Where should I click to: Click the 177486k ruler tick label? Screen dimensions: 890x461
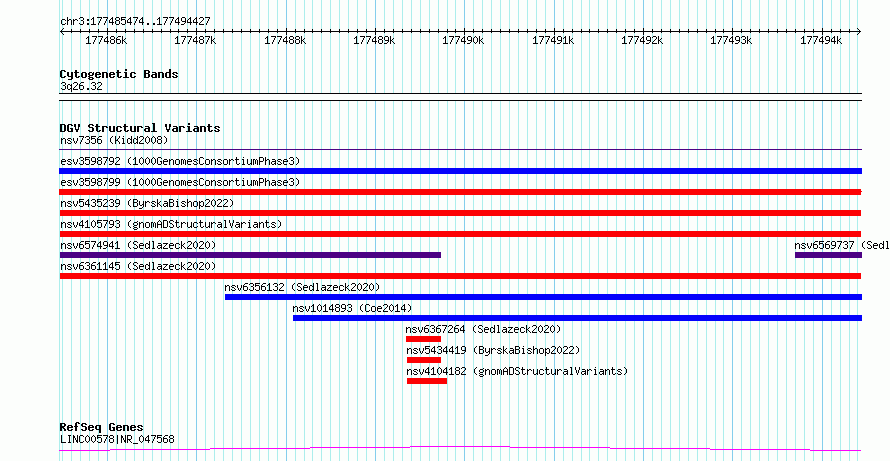coord(106,40)
